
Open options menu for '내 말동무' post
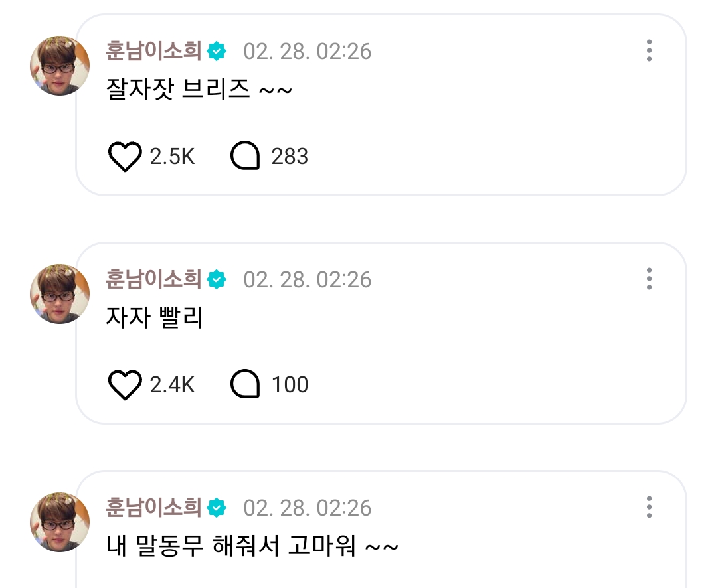(x=649, y=508)
